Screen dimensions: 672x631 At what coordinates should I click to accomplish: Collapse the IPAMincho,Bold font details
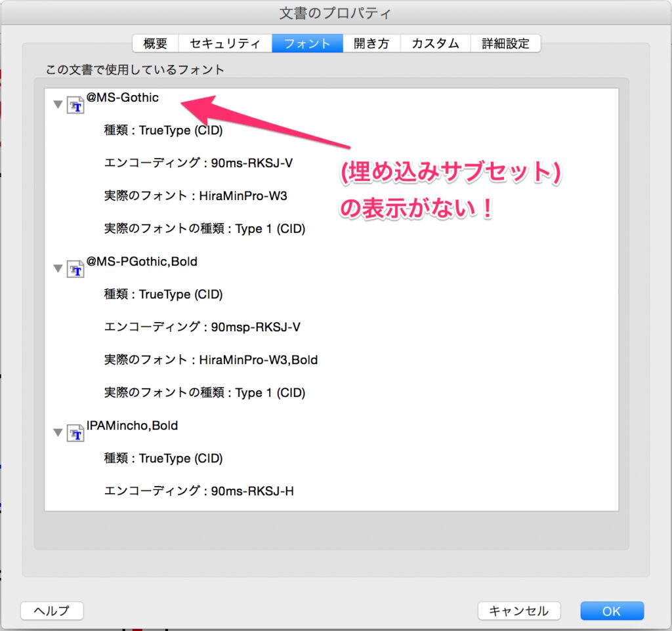(58, 432)
